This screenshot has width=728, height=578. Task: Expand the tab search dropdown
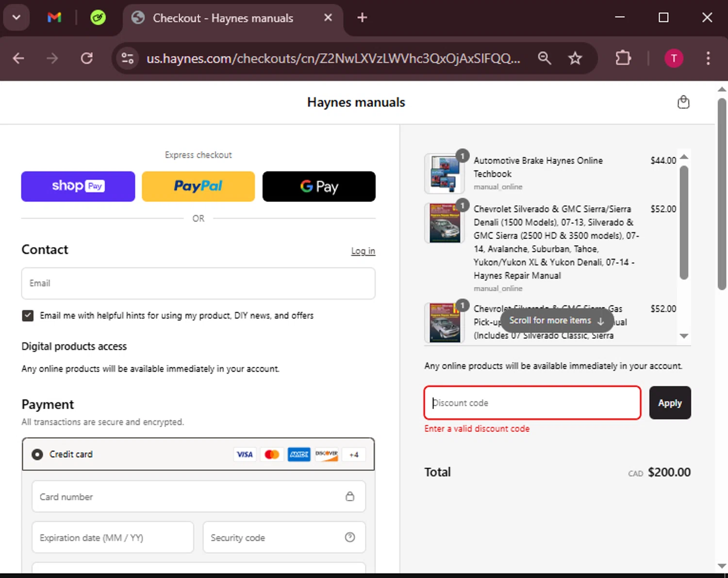17,17
